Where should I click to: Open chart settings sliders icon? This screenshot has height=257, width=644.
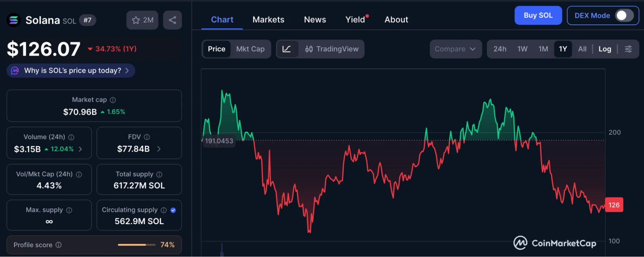pyautogui.click(x=628, y=49)
